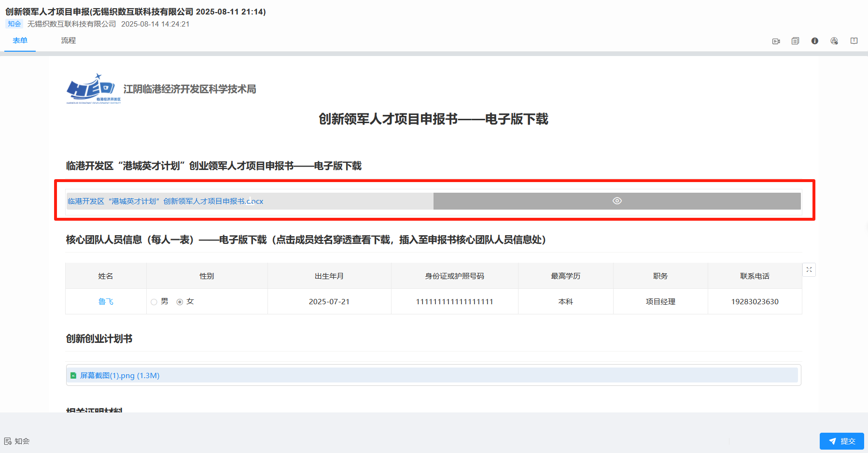Click the info circle icon
The image size is (868, 453).
tap(814, 41)
